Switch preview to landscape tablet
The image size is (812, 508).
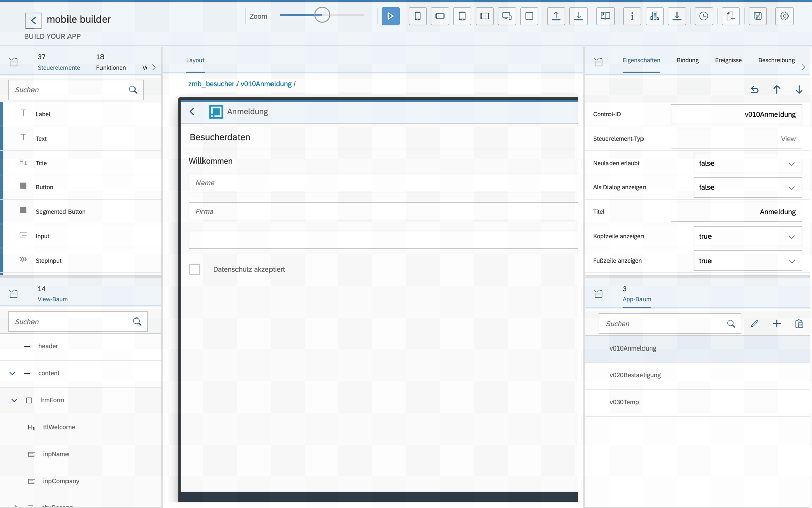pos(485,16)
